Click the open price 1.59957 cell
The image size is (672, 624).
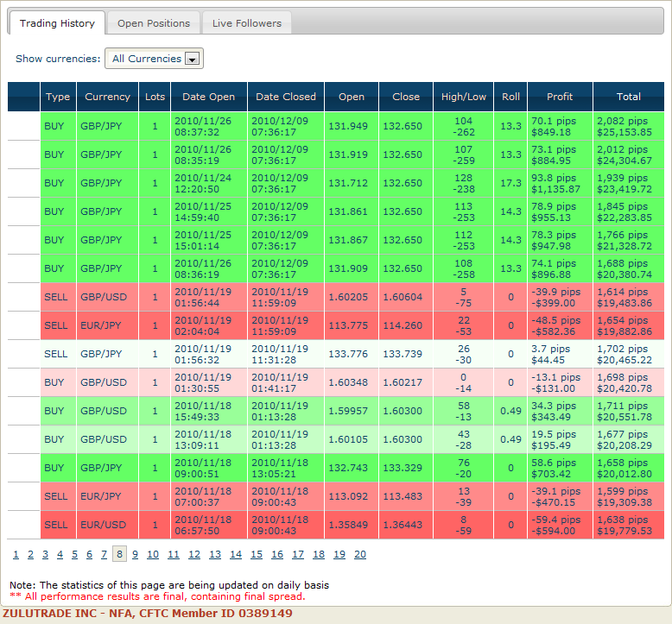(352, 411)
